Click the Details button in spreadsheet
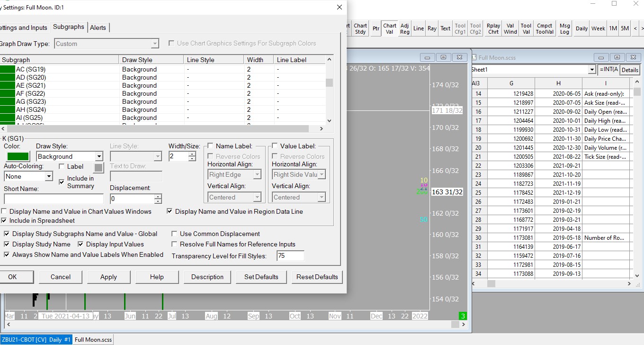The width and height of the screenshot is (644, 345). click(630, 70)
